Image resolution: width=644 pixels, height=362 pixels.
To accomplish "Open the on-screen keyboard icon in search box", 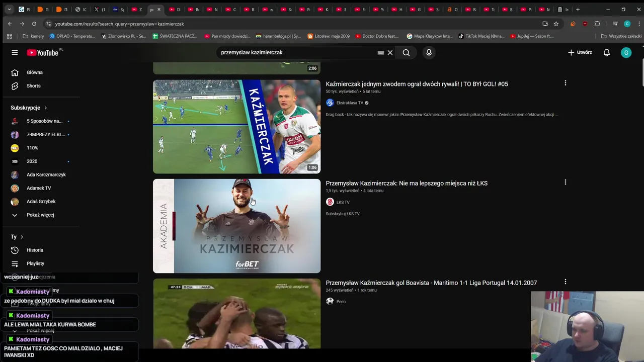I will (x=381, y=52).
